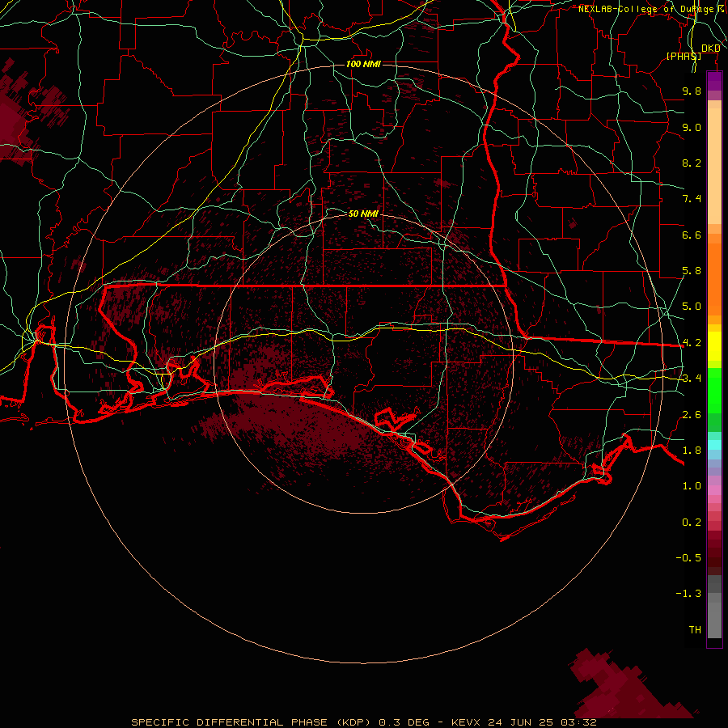Click the 5.8 scale value
Screen dimensions: 728x728
[x=692, y=271]
